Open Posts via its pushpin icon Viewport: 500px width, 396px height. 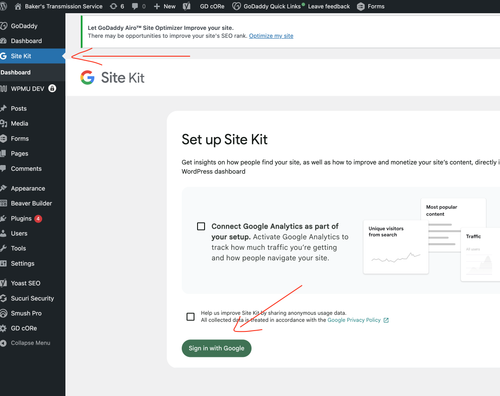3,108
